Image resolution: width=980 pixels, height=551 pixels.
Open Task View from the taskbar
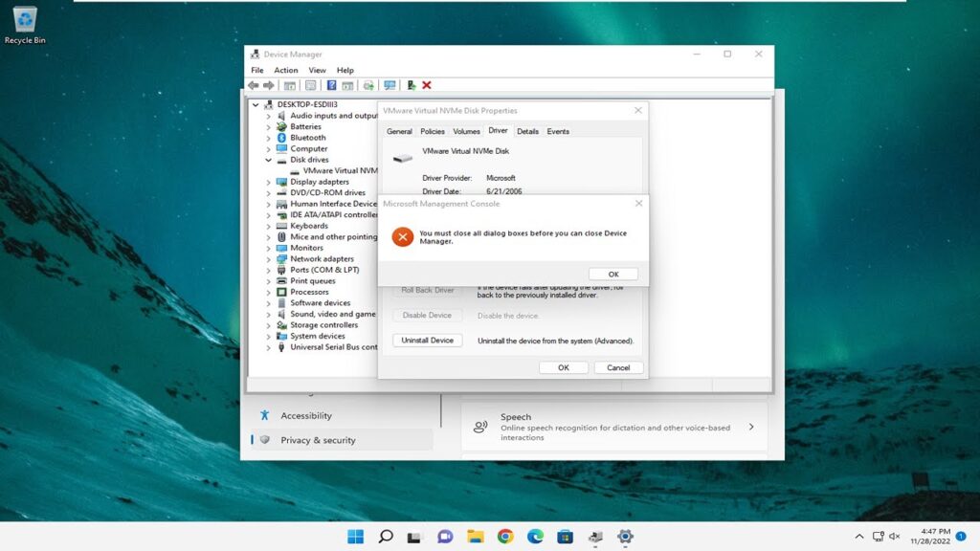click(x=414, y=536)
